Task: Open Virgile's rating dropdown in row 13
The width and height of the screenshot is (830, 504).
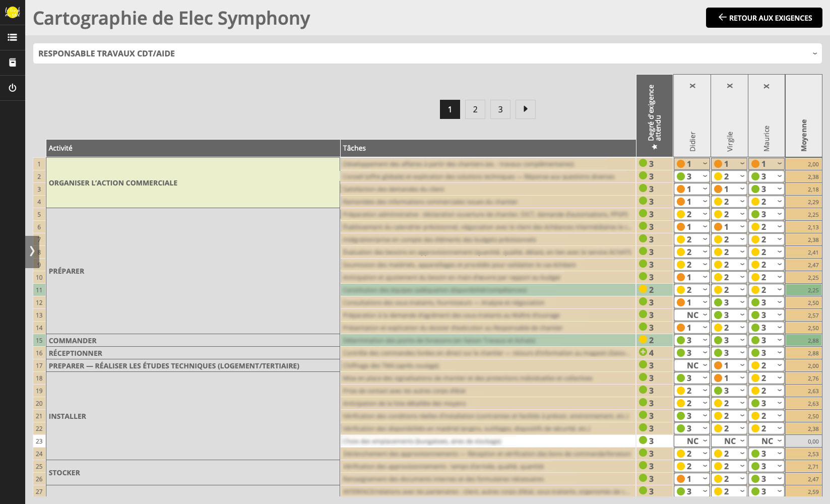Action: pos(729,315)
